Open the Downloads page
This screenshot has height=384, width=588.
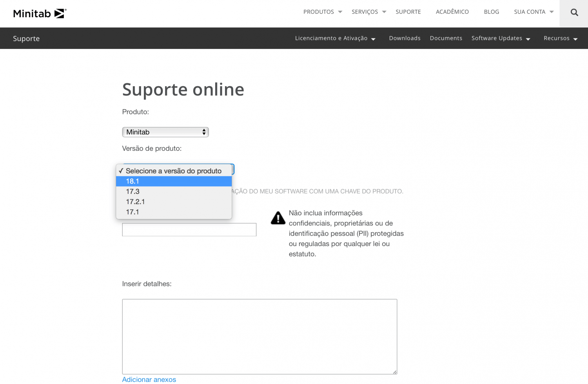(405, 38)
